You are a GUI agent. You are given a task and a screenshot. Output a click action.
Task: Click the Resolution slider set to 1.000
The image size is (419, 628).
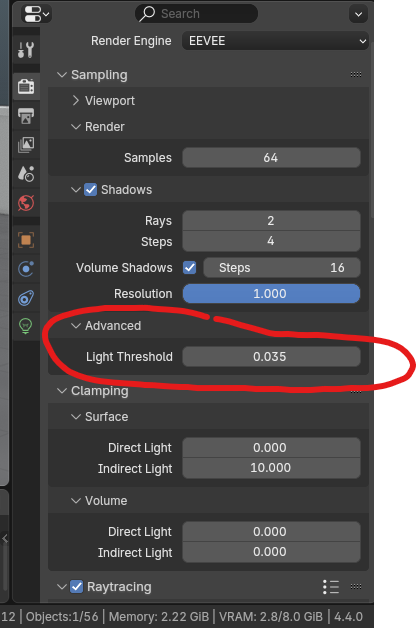(x=271, y=294)
